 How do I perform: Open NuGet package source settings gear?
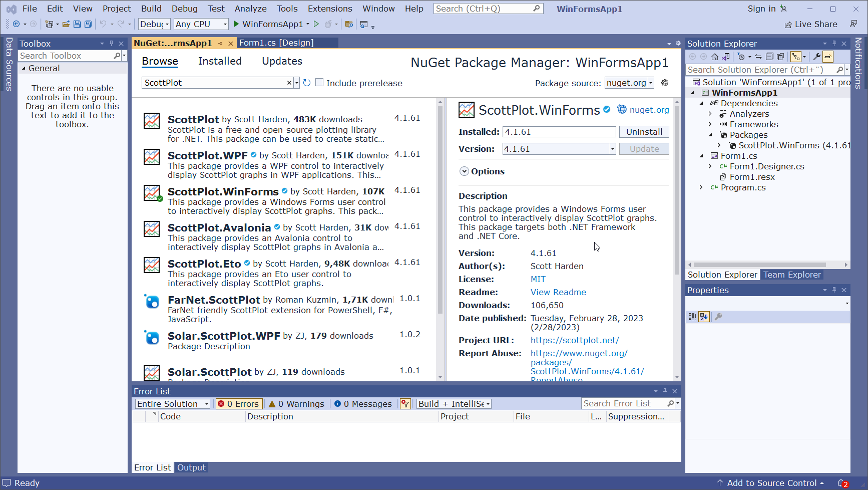pos(665,83)
